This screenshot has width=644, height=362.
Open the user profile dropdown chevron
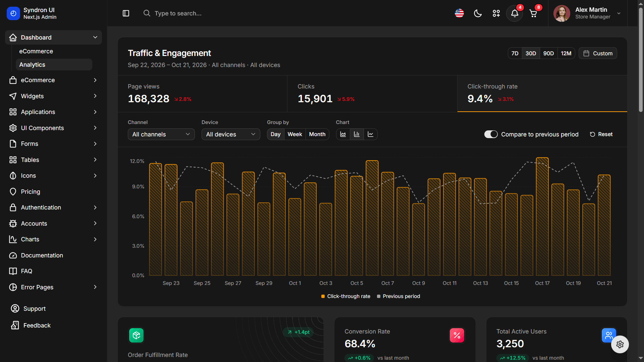pyautogui.click(x=619, y=13)
